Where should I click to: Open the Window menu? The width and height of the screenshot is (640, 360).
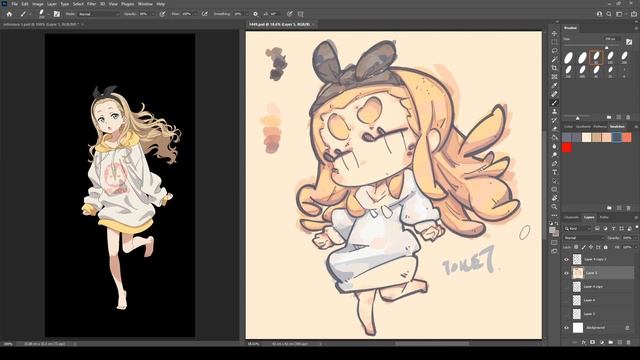pos(145,4)
